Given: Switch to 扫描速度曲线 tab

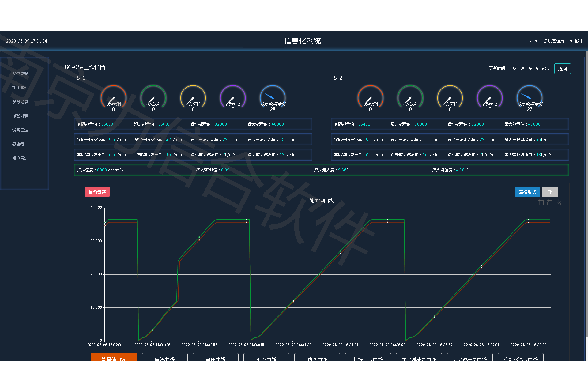Looking at the screenshot, I should click(x=368, y=358).
